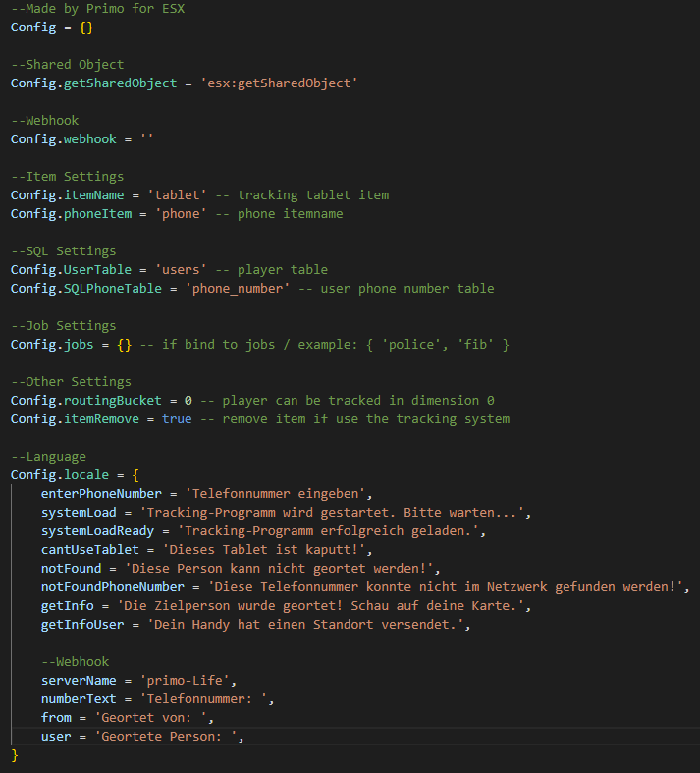This screenshot has height=773, width=700.
Task: Click the '--Shared Object' comment
Action: 67,65
